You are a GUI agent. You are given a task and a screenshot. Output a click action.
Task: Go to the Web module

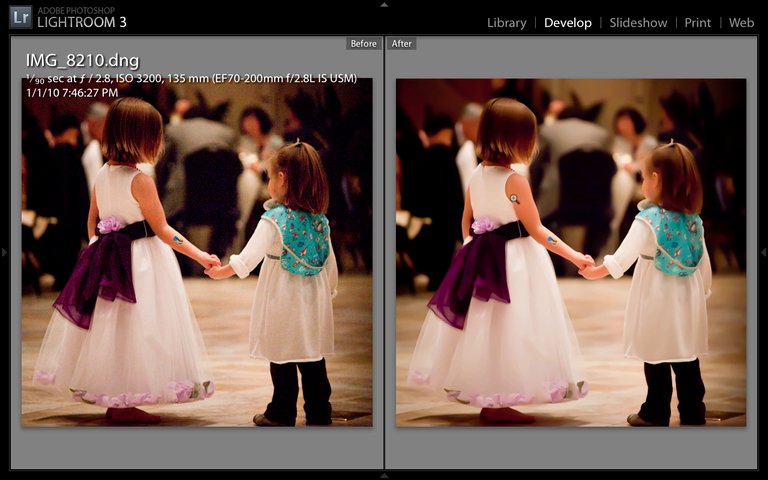(741, 23)
